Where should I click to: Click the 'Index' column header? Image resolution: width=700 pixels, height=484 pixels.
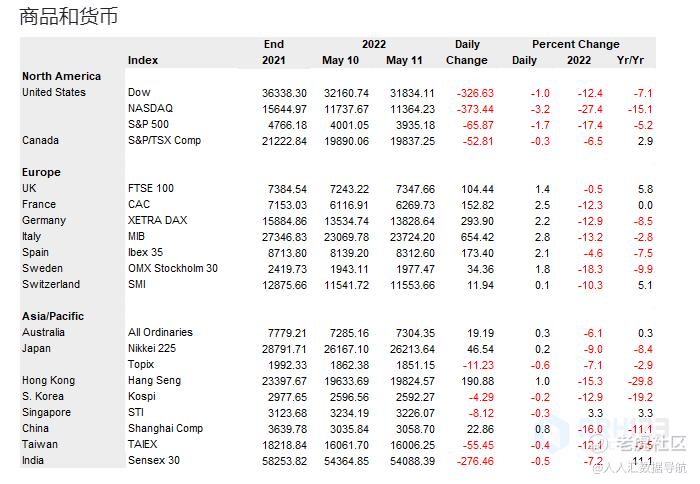[143, 60]
